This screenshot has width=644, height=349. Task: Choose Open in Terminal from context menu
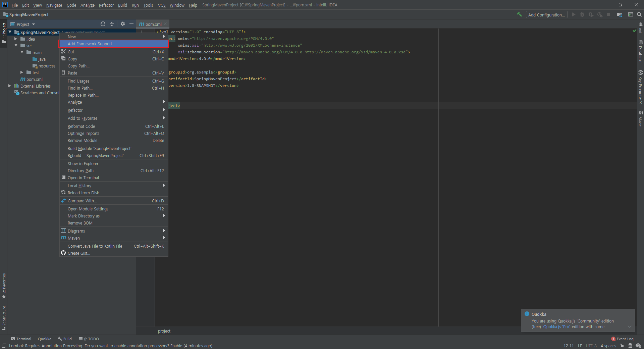tap(114, 178)
